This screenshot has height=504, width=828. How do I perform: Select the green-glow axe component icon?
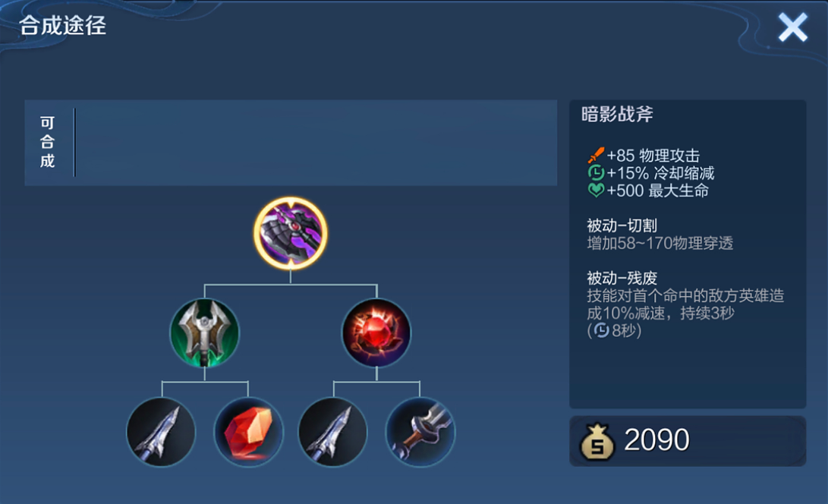[x=204, y=332]
